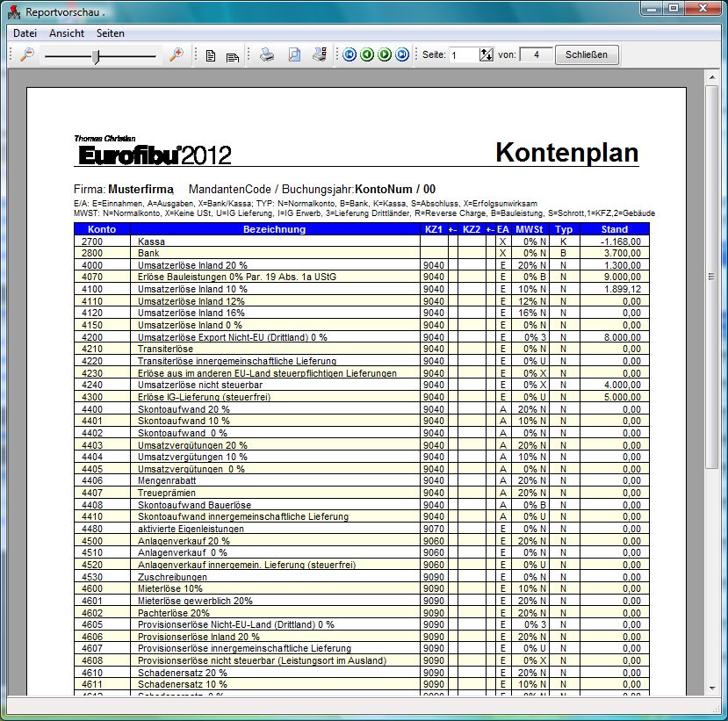Go to the first page
Image resolution: width=728 pixels, height=721 pixels.
pyautogui.click(x=350, y=54)
